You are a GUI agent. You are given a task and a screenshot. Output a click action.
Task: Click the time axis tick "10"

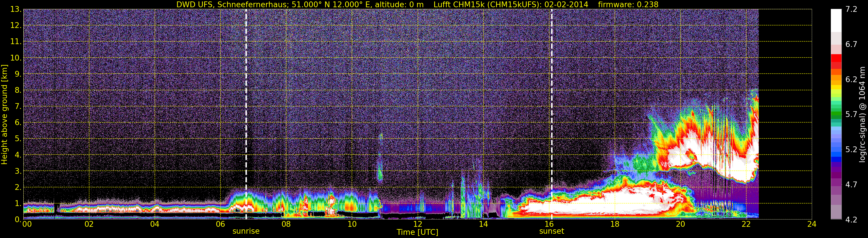pos(352,224)
